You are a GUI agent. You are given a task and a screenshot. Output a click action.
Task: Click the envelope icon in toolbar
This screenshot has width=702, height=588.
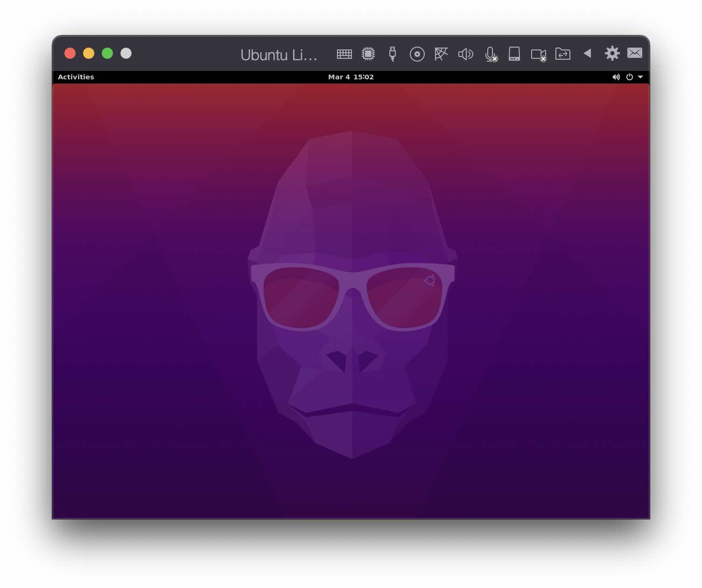pyautogui.click(x=635, y=53)
